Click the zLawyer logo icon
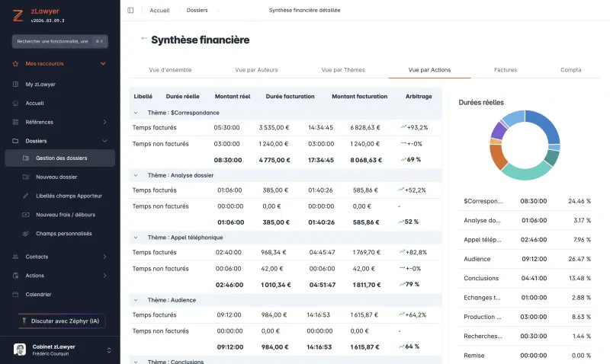Screen dimensions: 610x364 pos(18,15)
